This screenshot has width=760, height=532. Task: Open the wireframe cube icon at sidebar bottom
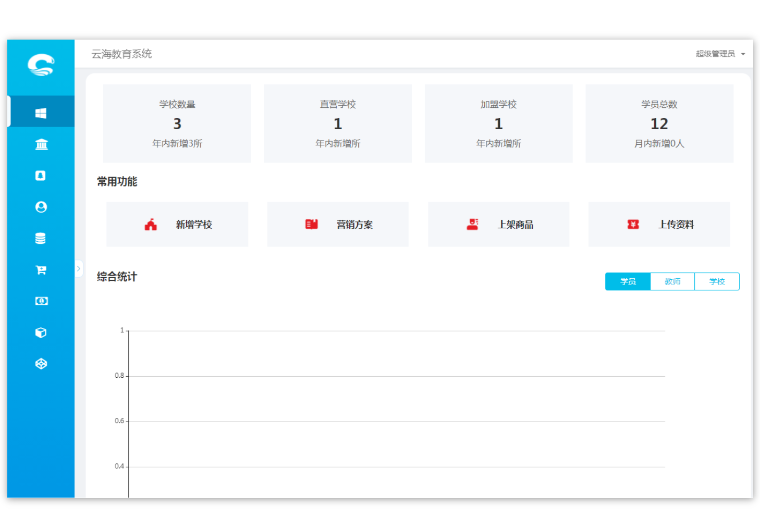click(41, 364)
